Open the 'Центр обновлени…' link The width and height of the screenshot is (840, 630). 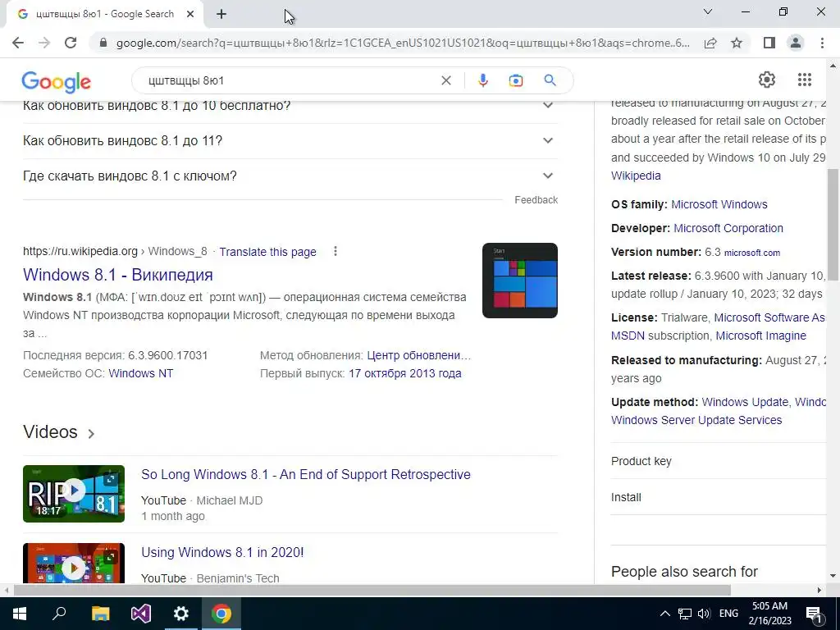419,355
